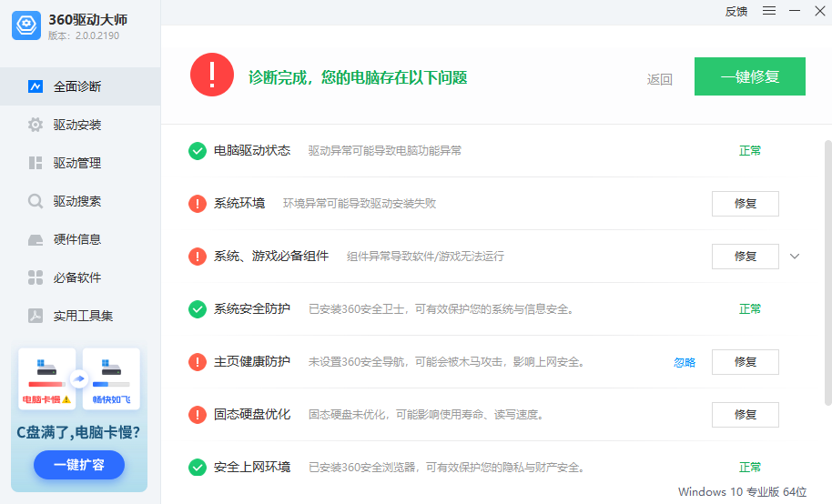Open the 必备软件 menu item
The width and height of the screenshot is (832, 504).
click(80, 277)
